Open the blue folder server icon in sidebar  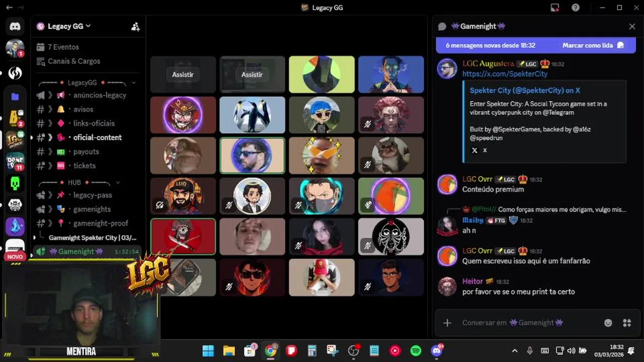point(15,97)
